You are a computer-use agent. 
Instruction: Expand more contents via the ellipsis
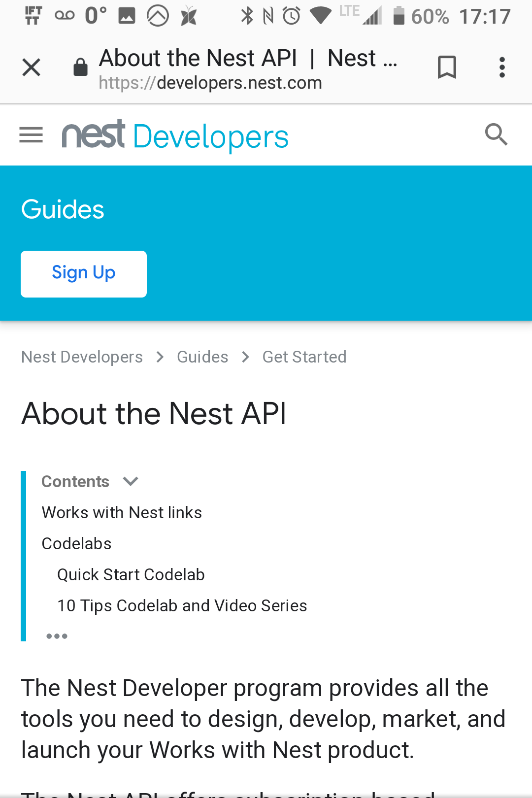(x=57, y=636)
